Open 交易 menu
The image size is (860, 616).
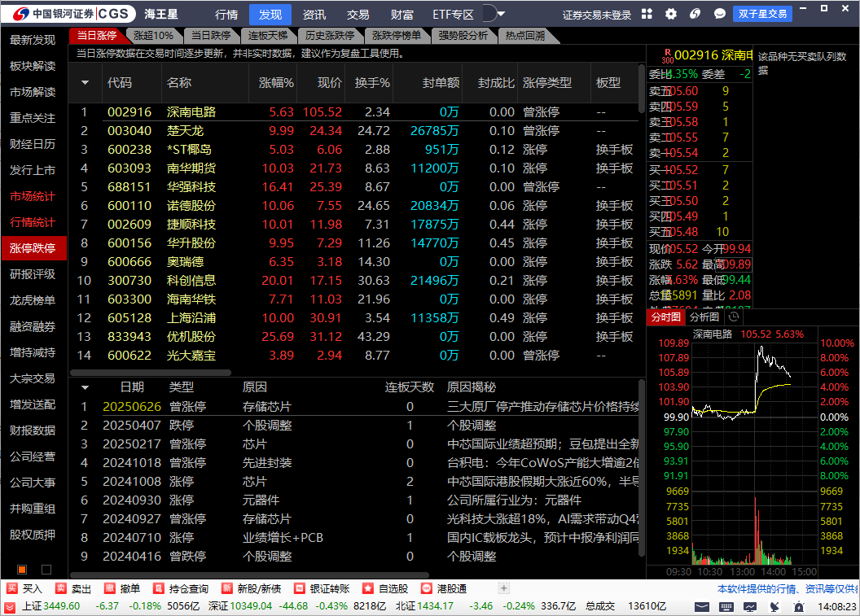(358, 15)
